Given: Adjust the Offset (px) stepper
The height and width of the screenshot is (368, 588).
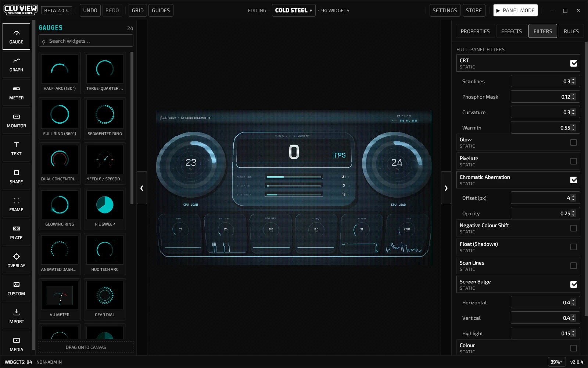Looking at the screenshot, I should click(x=573, y=198).
